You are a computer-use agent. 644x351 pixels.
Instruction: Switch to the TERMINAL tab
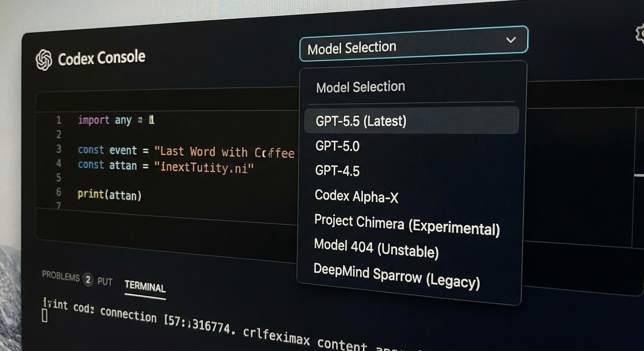pos(145,287)
